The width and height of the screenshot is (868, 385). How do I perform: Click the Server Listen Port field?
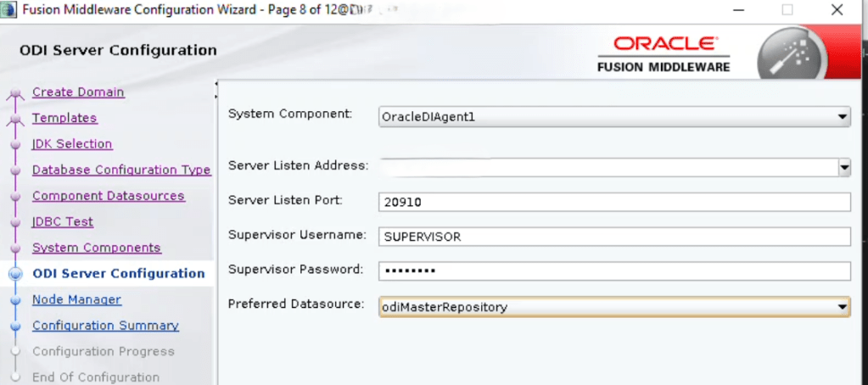613,202
